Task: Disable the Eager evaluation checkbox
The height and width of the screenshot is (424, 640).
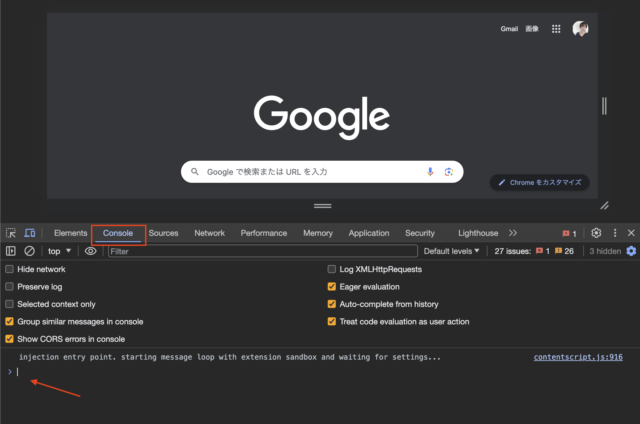Action: pos(331,286)
